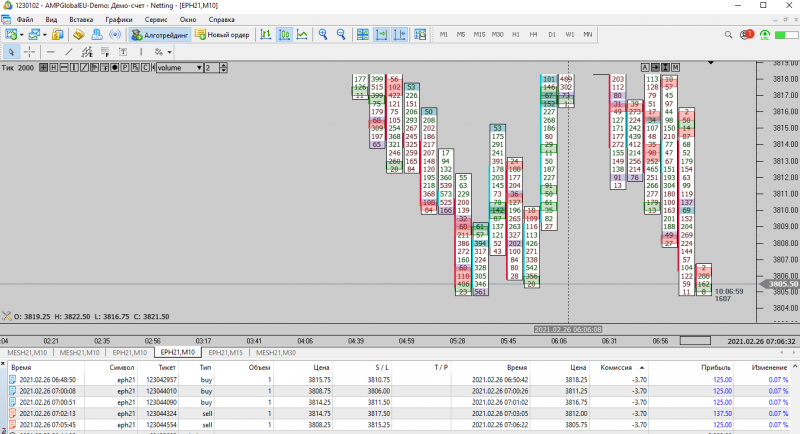Open the Вид menu

point(51,19)
